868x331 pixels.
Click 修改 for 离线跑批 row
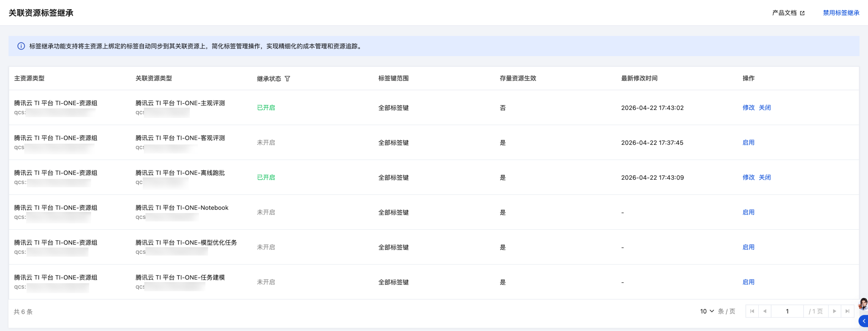tap(748, 177)
